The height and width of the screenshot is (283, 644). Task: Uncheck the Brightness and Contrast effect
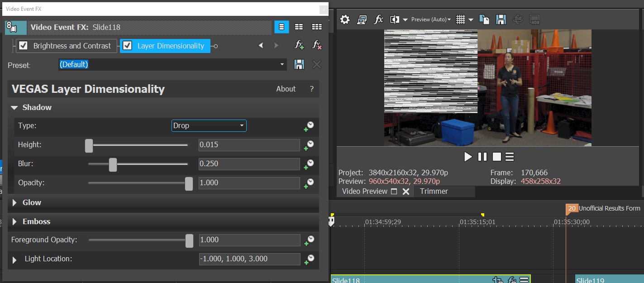click(24, 46)
